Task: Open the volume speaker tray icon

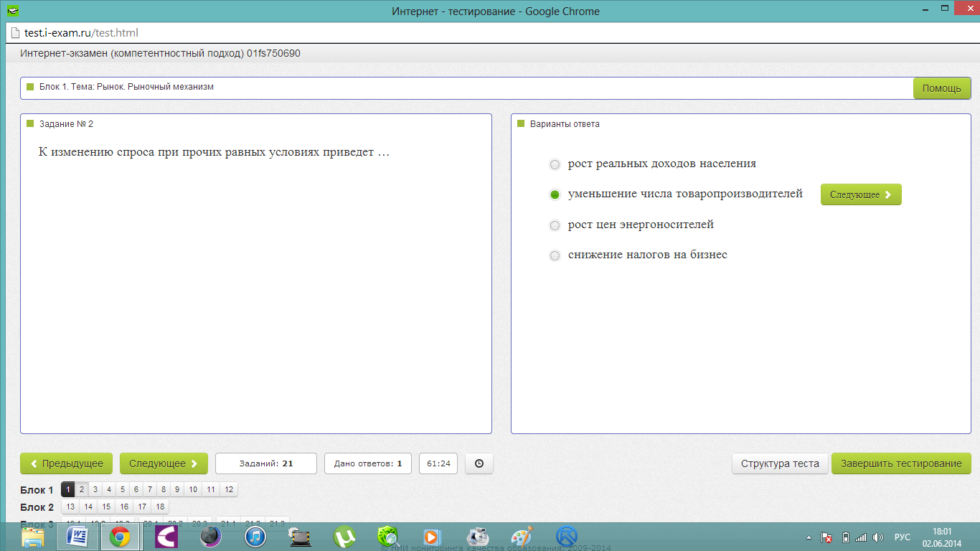Action: click(x=877, y=537)
